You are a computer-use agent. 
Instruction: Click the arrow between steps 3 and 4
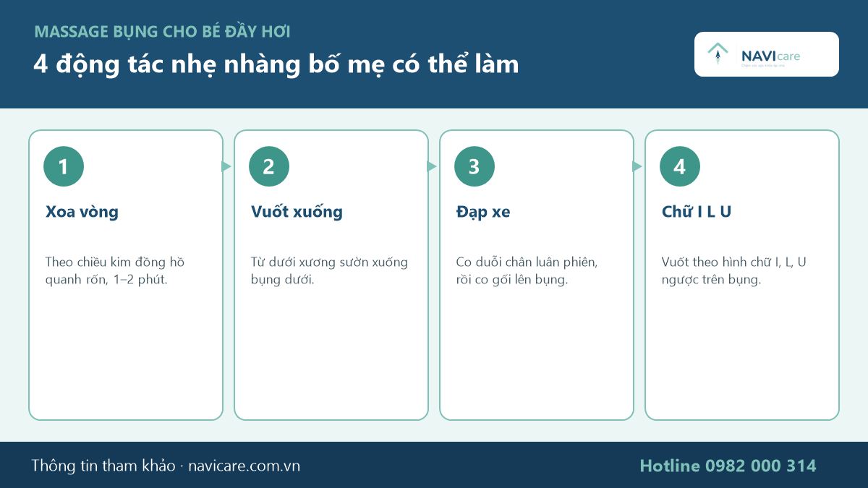pos(637,166)
